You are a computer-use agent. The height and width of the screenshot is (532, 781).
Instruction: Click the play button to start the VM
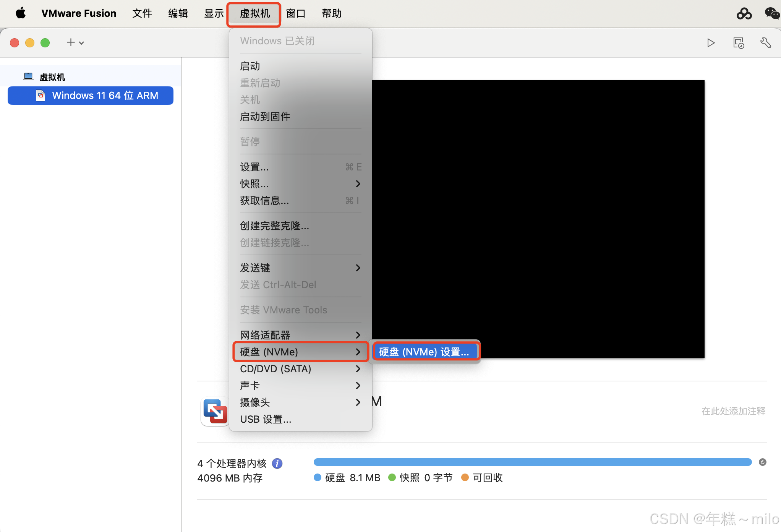point(711,43)
